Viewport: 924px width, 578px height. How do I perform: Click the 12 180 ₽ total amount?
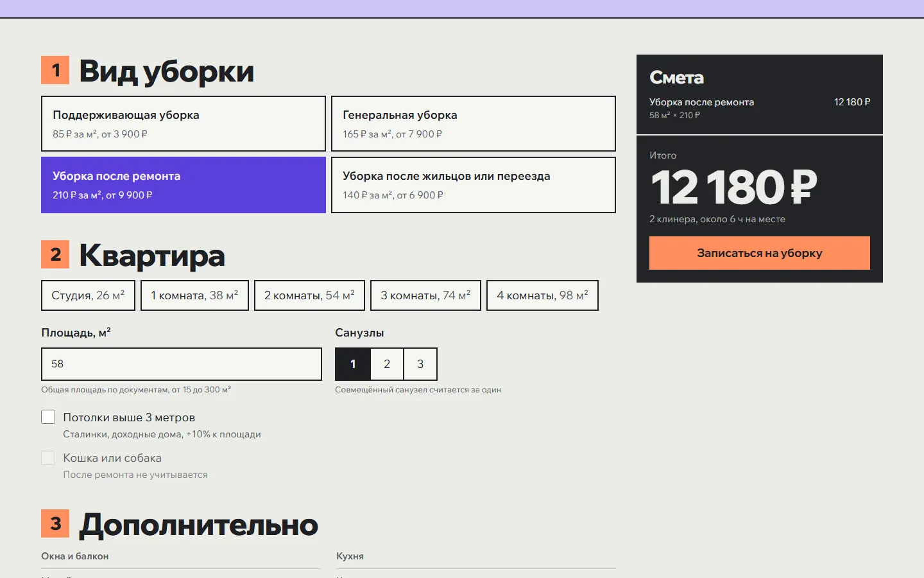pos(734,187)
